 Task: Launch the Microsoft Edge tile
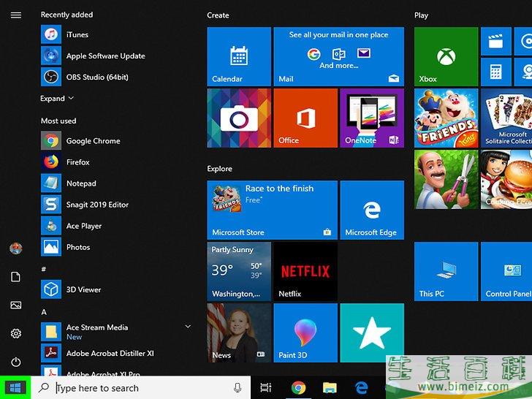pos(372,210)
